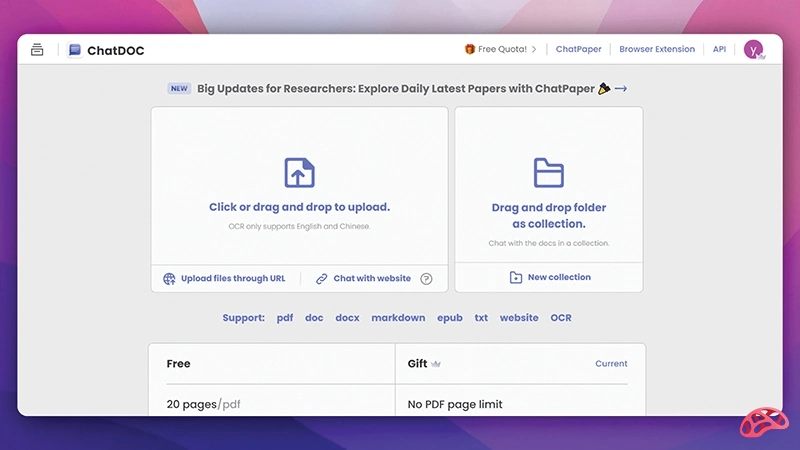This screenshot has width=800, height=450.
Task: Click 'Drag and drop folder as collection.'
Action: [x=548, y=215]
